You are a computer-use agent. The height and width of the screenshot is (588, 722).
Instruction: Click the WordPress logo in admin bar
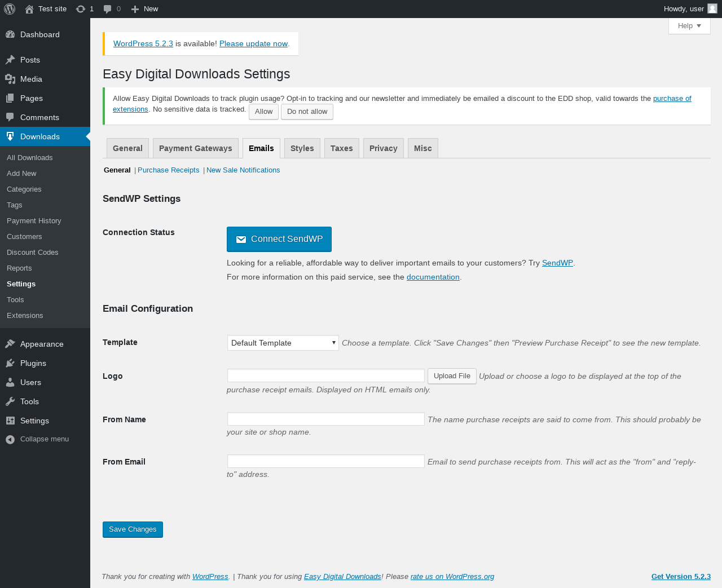coord(10,9)
